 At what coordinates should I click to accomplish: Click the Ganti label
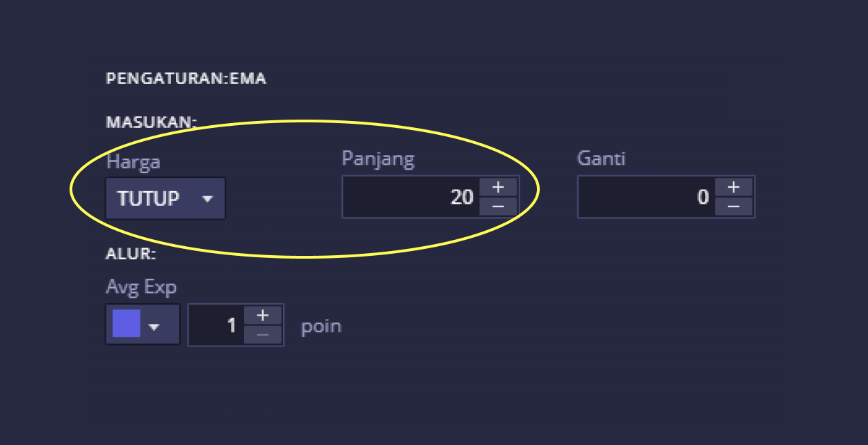(x=601, y=159)
